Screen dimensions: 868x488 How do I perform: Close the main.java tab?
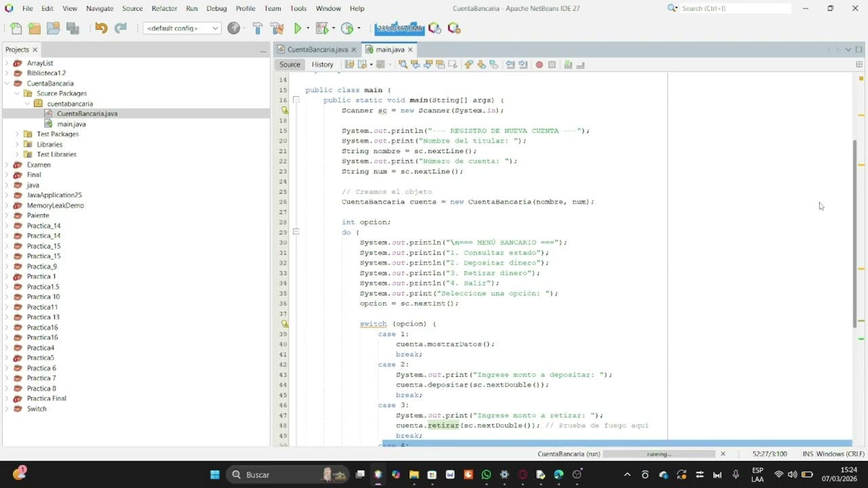pos(410,49)
